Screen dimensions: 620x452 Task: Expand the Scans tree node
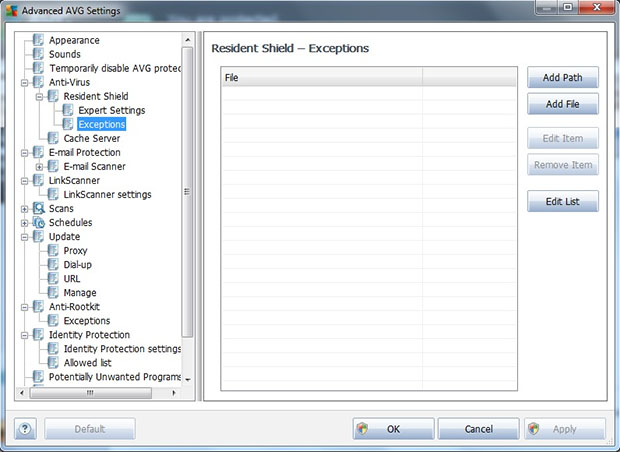(x=25, y=209)
